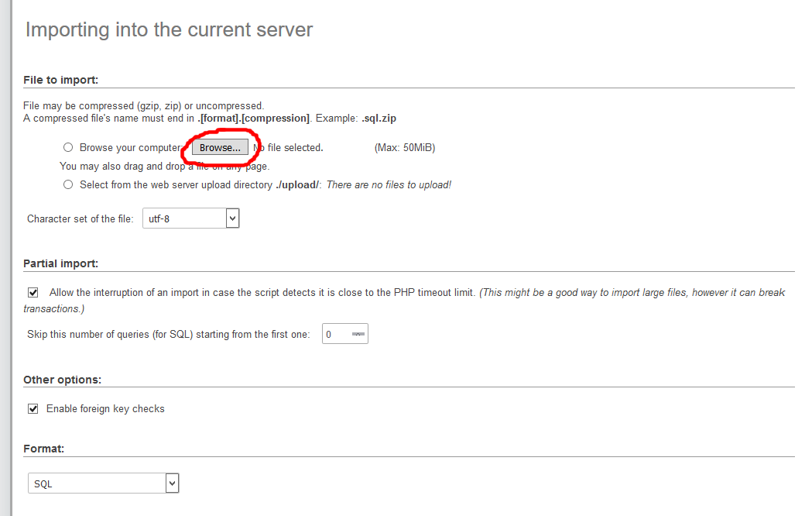
Task: Click the 'Other options:' section heading
Action: point(62,380)
